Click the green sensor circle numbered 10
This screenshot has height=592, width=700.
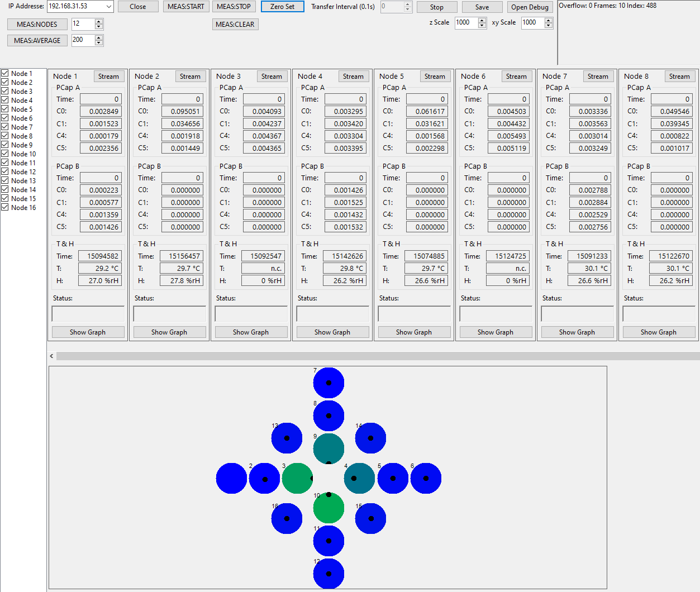328,508
